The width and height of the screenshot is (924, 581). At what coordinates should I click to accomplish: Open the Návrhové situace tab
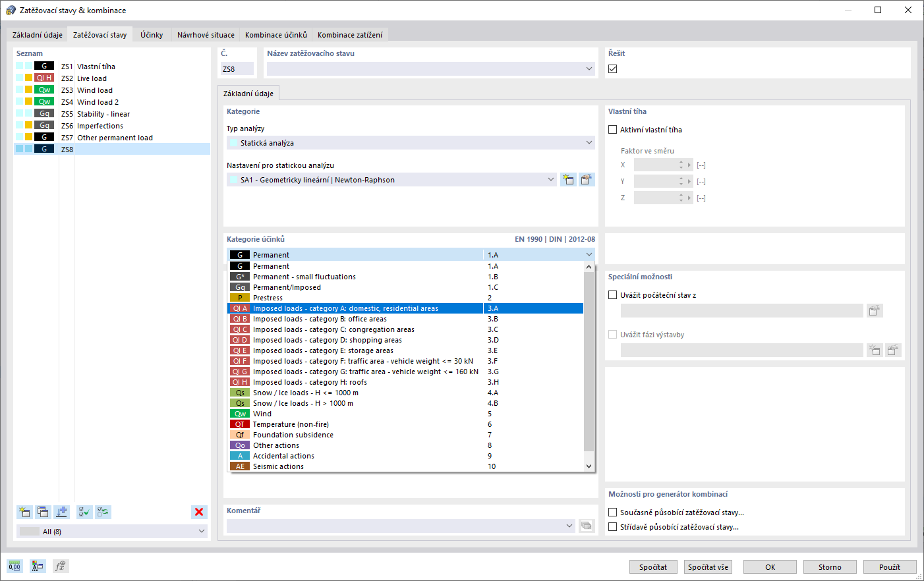[206, 35]
